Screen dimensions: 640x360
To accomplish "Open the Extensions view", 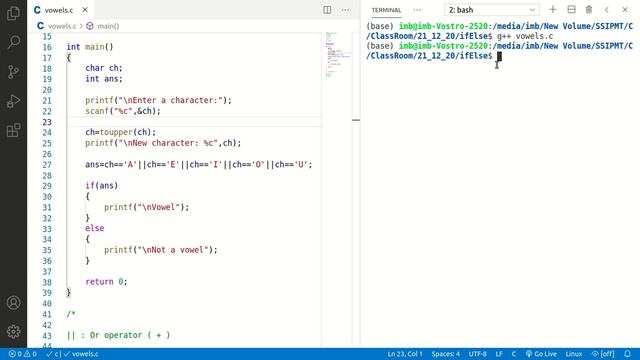I will coord(13,130).
